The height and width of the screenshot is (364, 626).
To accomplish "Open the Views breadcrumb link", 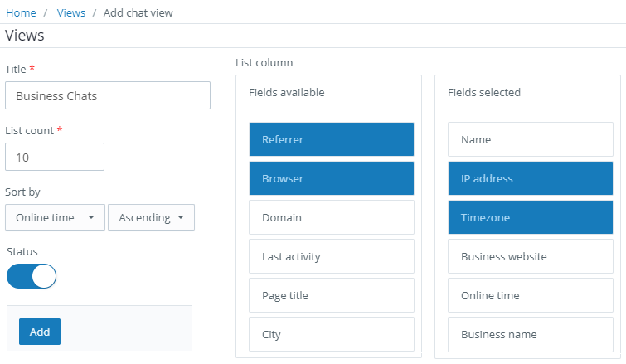I will (x=71, y=13).
